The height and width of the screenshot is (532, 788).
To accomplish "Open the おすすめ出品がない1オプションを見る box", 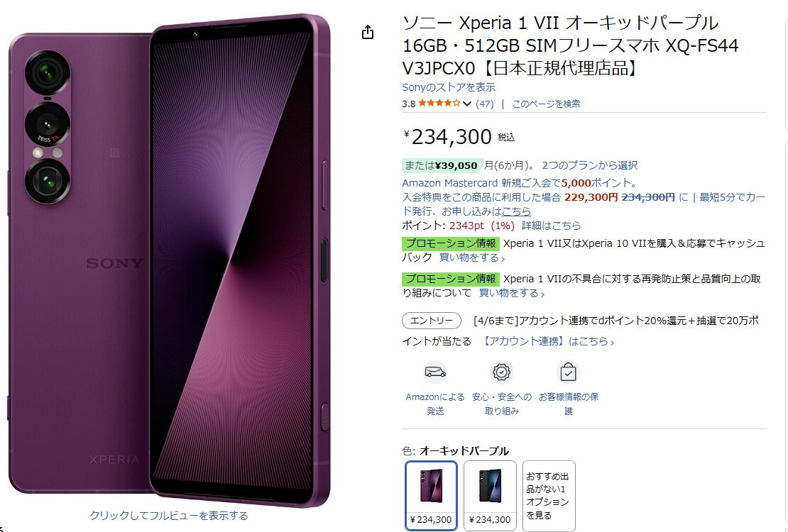I will point(549,495).
